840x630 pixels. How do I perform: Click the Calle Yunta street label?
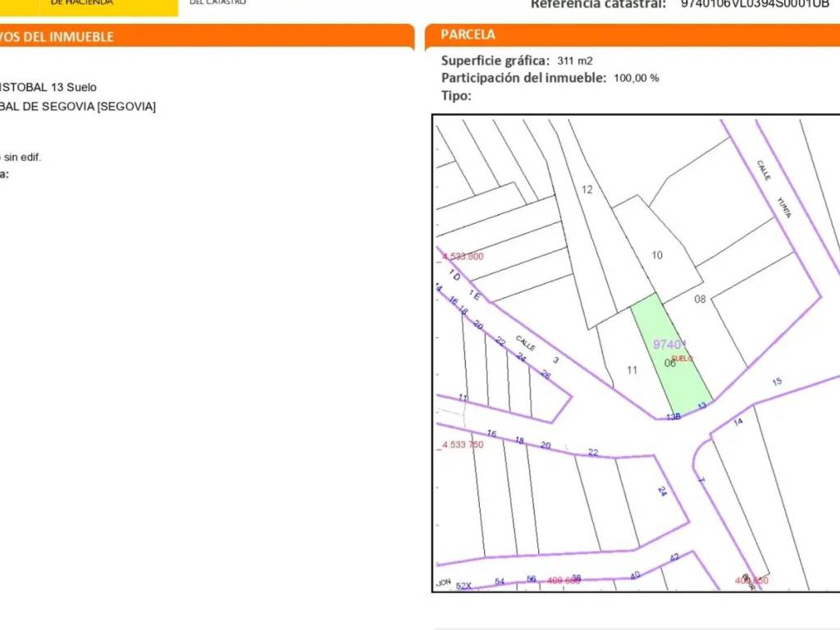[x=774, y=189]
